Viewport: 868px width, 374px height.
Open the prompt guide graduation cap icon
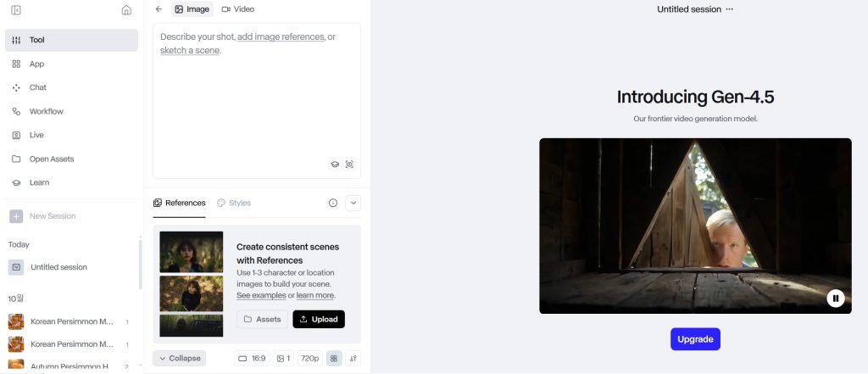point(334,164)
